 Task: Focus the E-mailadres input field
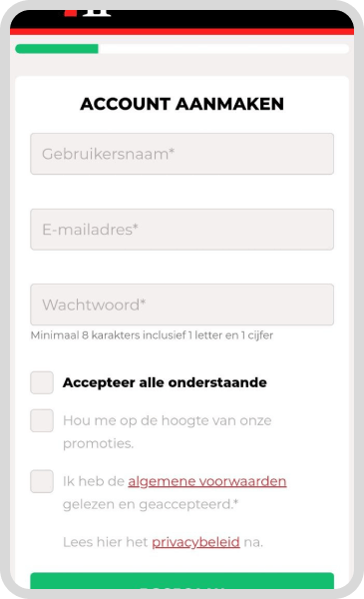click(182, 230)
